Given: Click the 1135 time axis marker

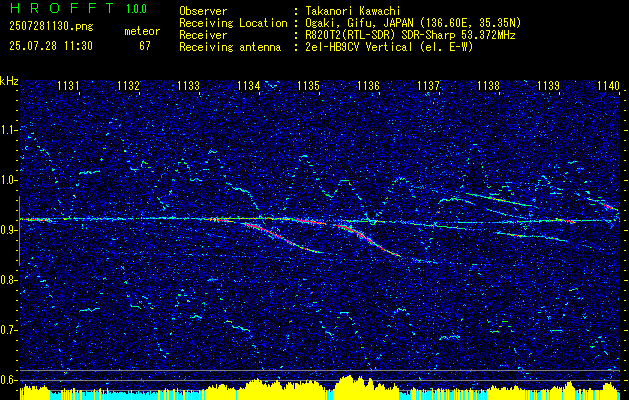Looking at the screenshot, I should click(308, 85).
